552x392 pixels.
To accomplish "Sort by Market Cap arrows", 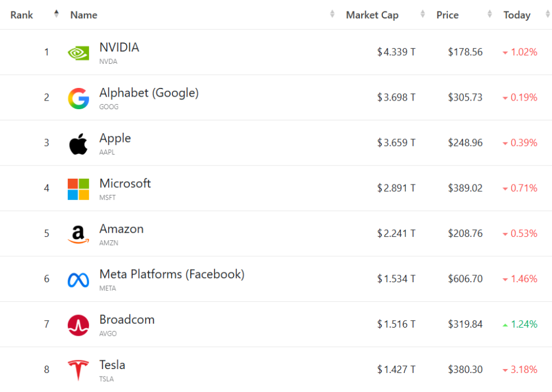I will [423, 14].
